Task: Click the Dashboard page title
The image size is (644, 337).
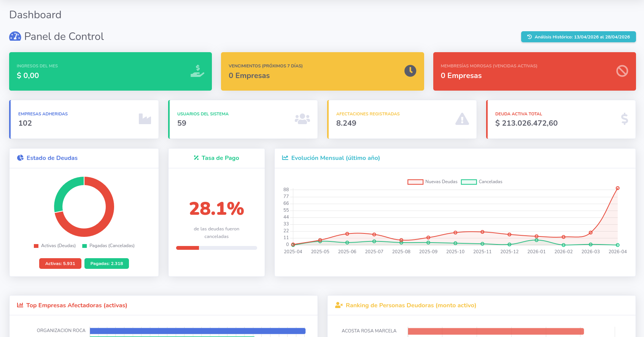Action: [35, 14]
